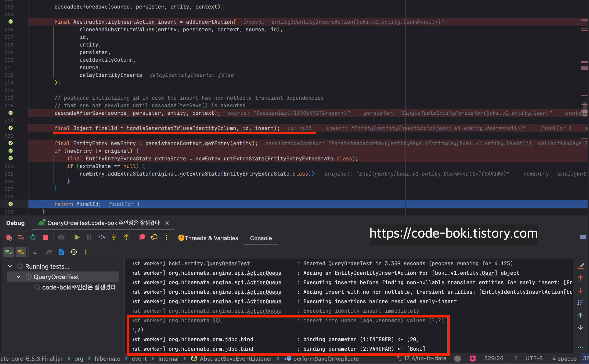Open debug toolbar more options menu

(167, 238)
